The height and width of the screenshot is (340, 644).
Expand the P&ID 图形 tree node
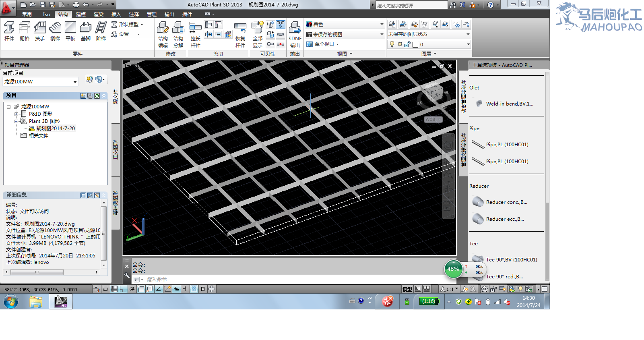(x=17, y=114)
